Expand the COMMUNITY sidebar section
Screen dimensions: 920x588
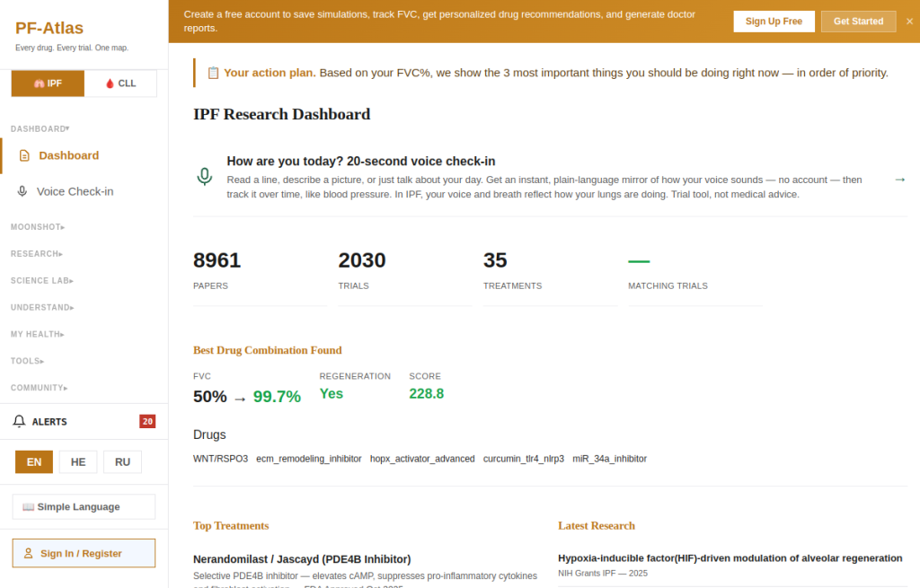tap(40, 388)
